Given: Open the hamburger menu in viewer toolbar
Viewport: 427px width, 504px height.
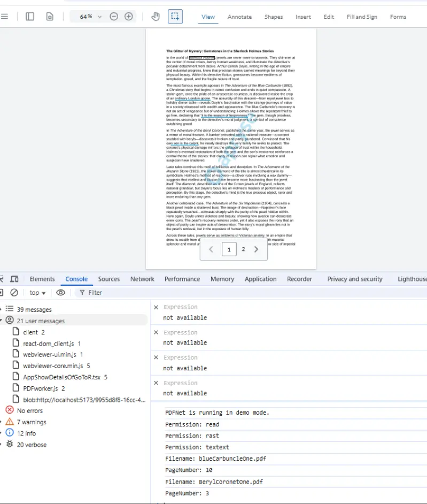Looking at the screenshot, I should click(x=4, y=17).
